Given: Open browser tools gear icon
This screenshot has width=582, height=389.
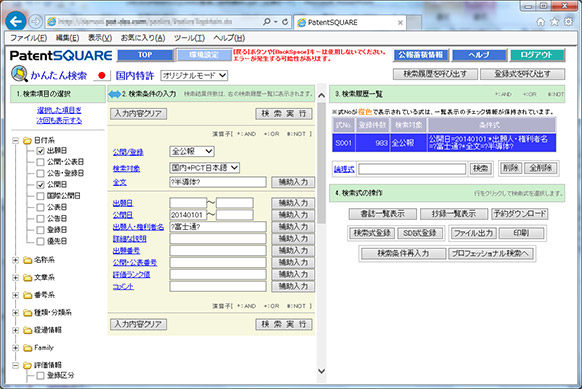Looking at the screenshot, I should (568, 22).
